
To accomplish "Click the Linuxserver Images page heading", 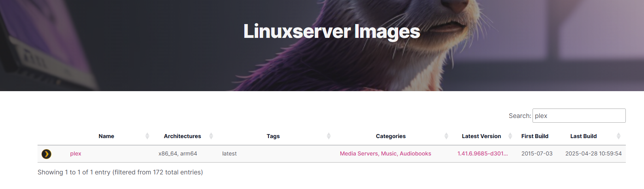I will point(332,31).
